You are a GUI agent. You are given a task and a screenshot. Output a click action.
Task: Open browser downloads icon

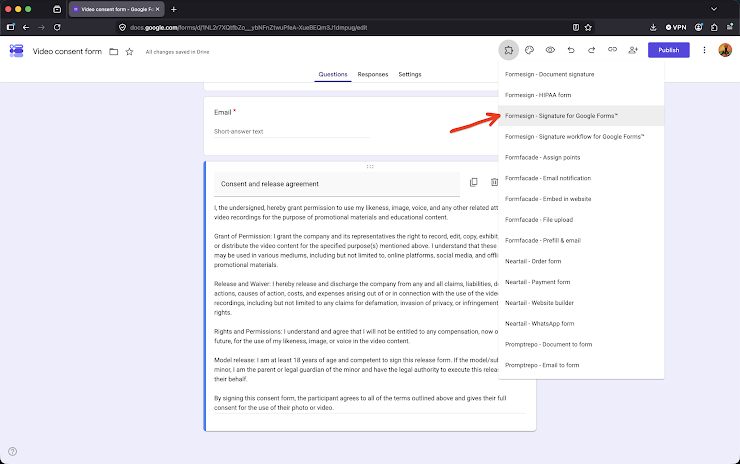pyautogui.click(x=653, y=27)
